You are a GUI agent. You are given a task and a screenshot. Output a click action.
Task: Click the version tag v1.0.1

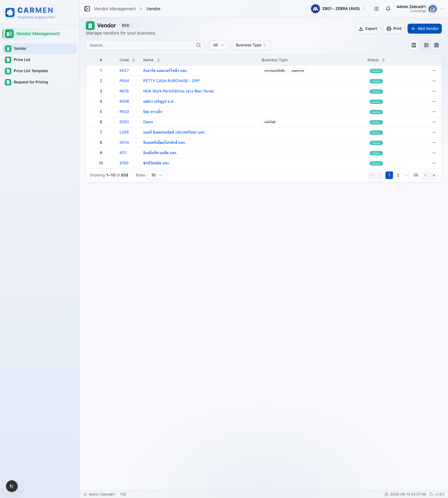pos(437,494)
